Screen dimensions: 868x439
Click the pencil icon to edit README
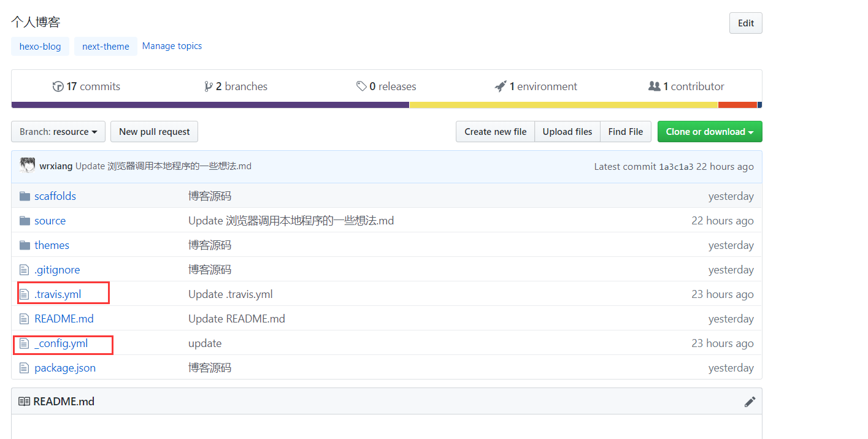750,402
